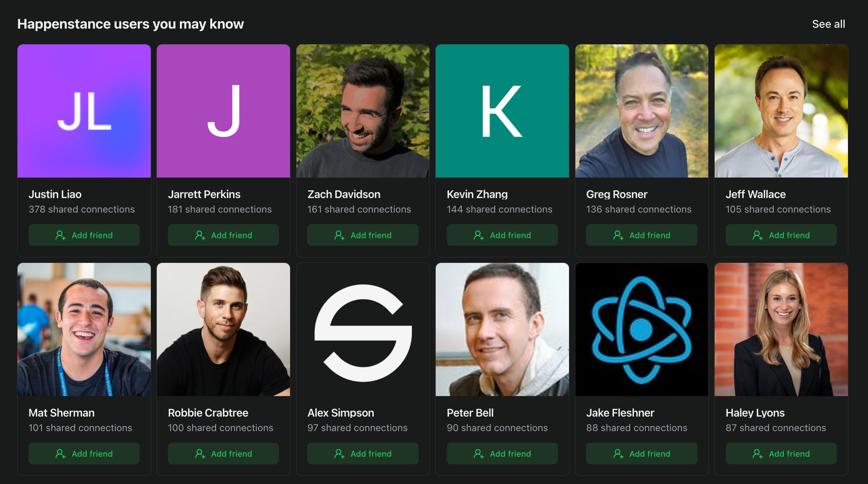Screen dimensions: 868x484
Task: Select Jake Fleshner's atom logo picture
Action: point(642,329)
